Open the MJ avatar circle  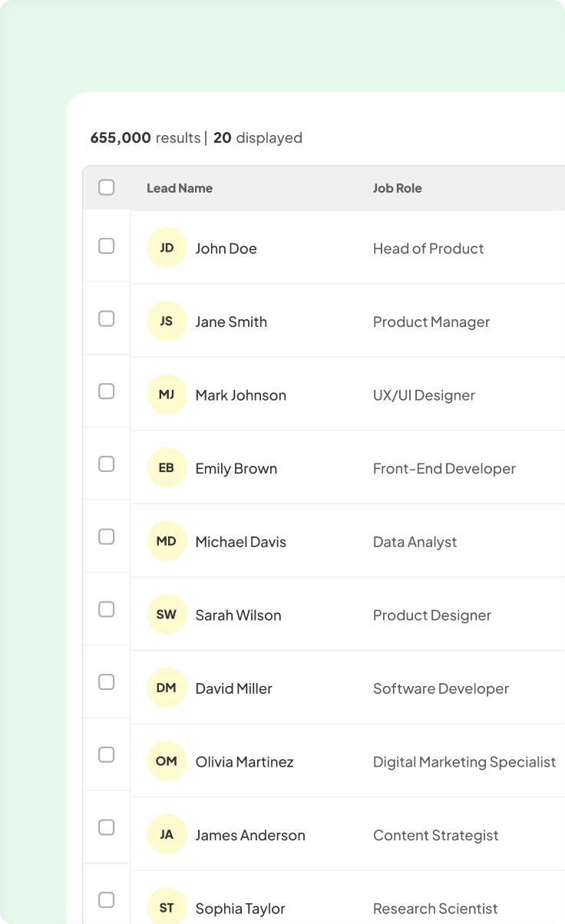(x=167, y=394)
